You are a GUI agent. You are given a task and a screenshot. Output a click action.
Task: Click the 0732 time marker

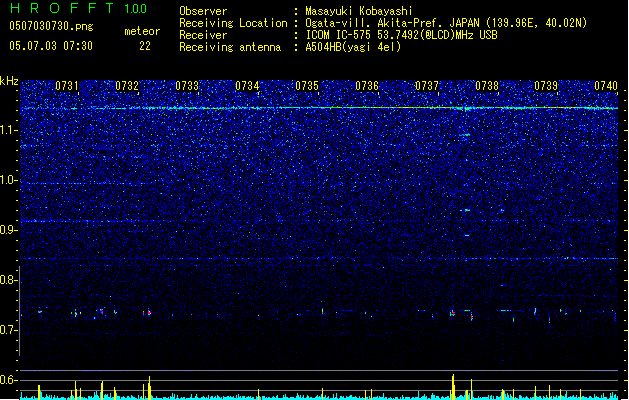tap(127, 86)
